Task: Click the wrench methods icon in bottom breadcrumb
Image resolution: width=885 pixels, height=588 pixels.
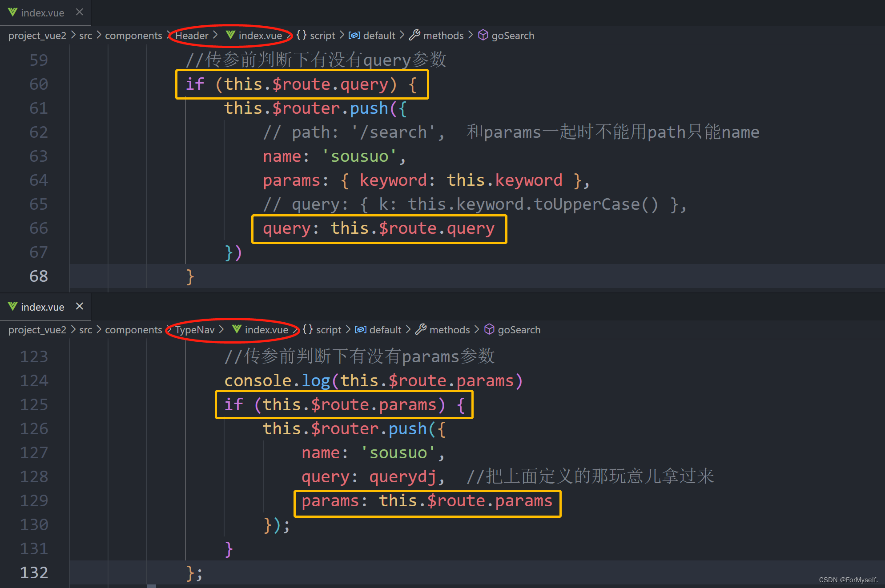Action: tap(421, 329)
